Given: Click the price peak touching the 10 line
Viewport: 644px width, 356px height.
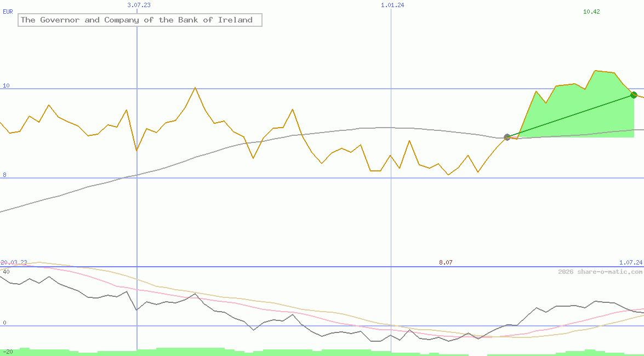Looking at the screenshot, I should (195, 88).
